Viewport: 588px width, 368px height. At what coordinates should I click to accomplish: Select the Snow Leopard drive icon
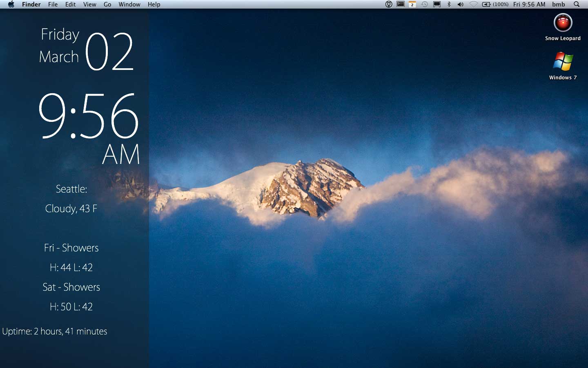[563, 22]
